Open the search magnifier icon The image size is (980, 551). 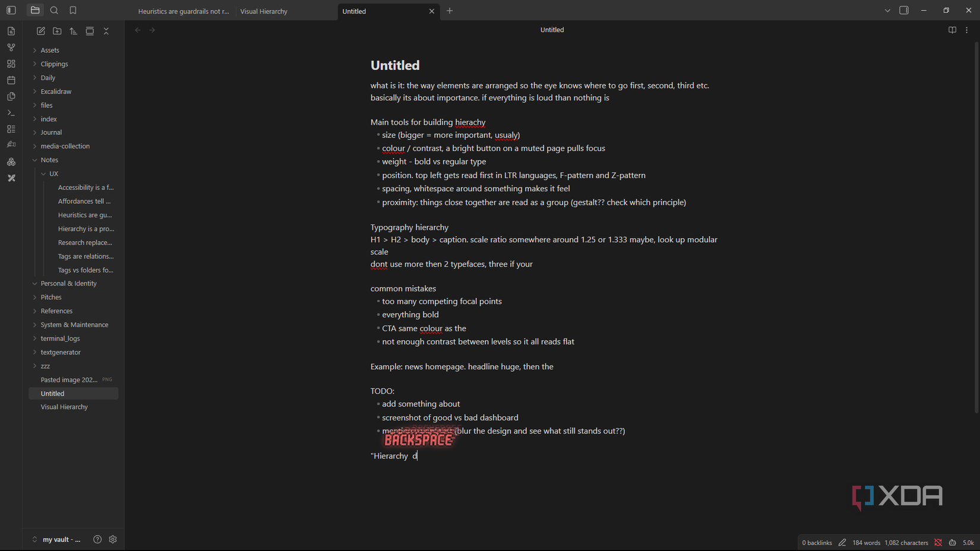[x=54, y=10]
